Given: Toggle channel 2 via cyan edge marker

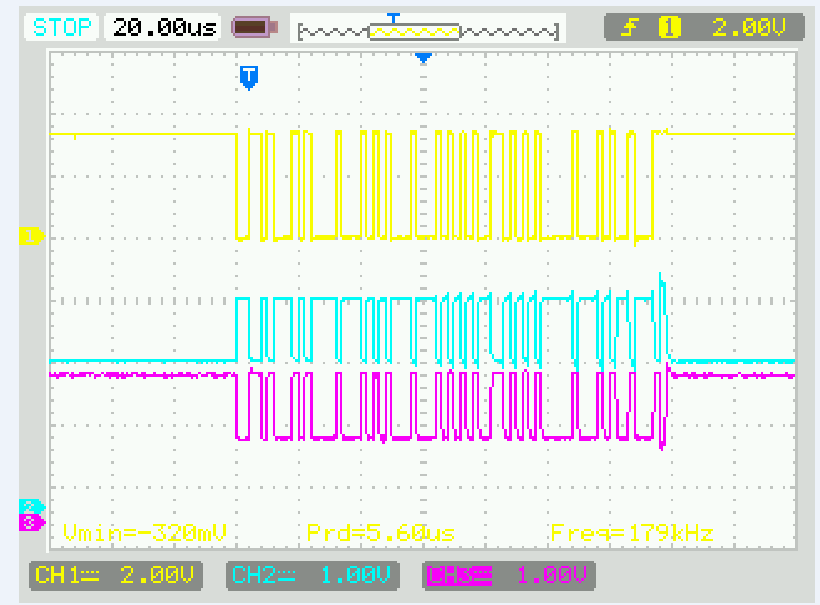Looking at the screenshot, I should tap(28, 508).
